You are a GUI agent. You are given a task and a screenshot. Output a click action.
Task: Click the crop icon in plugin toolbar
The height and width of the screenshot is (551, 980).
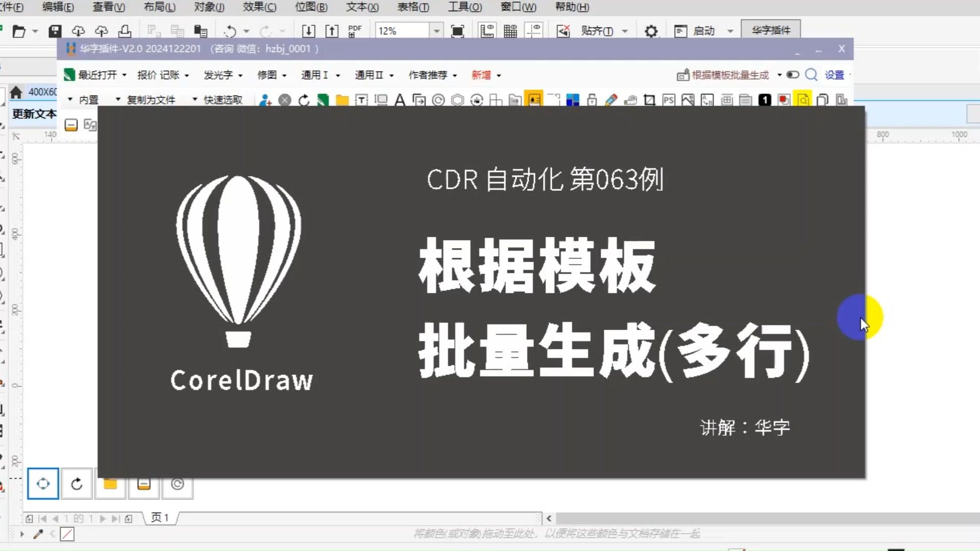tap(649, 100)
